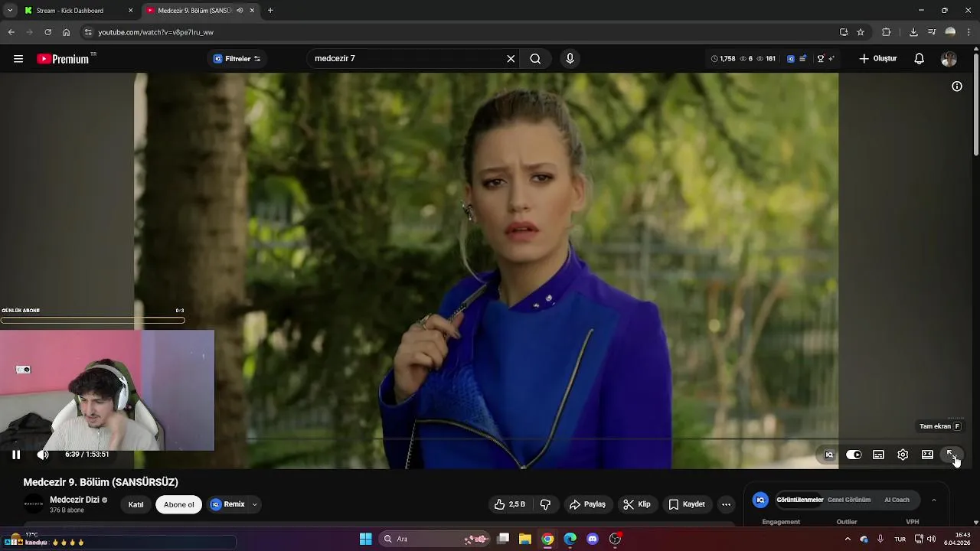Pause the playing video
Screen dimensions: 980x551
(16, 455)
